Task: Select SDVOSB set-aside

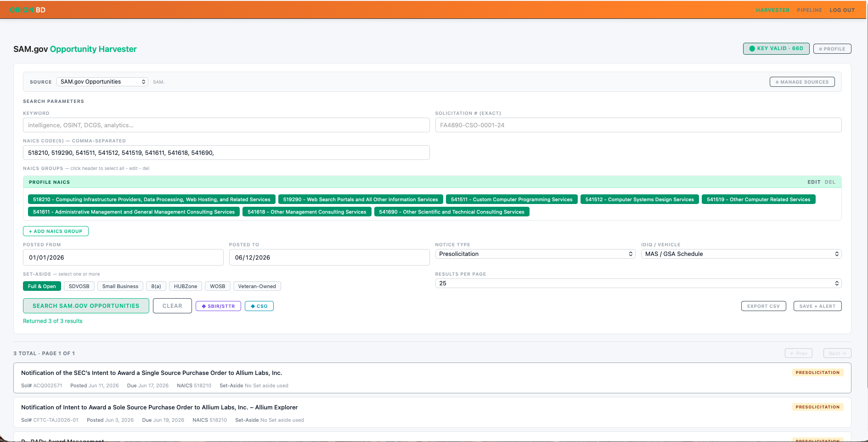Action: coord(79,286)
